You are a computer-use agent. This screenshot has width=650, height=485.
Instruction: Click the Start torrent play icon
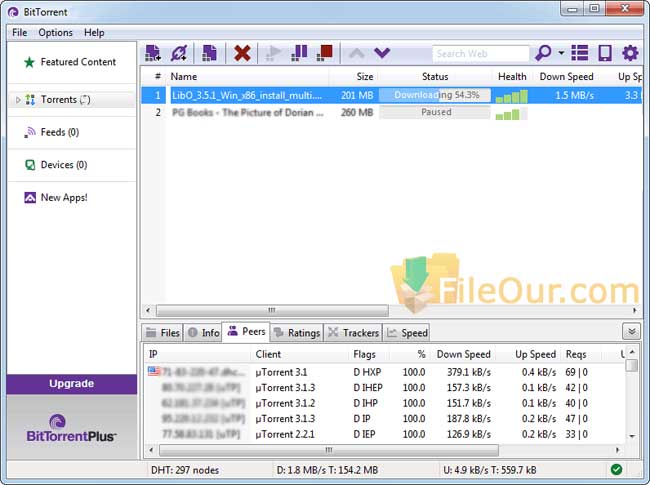click(272, 53)
